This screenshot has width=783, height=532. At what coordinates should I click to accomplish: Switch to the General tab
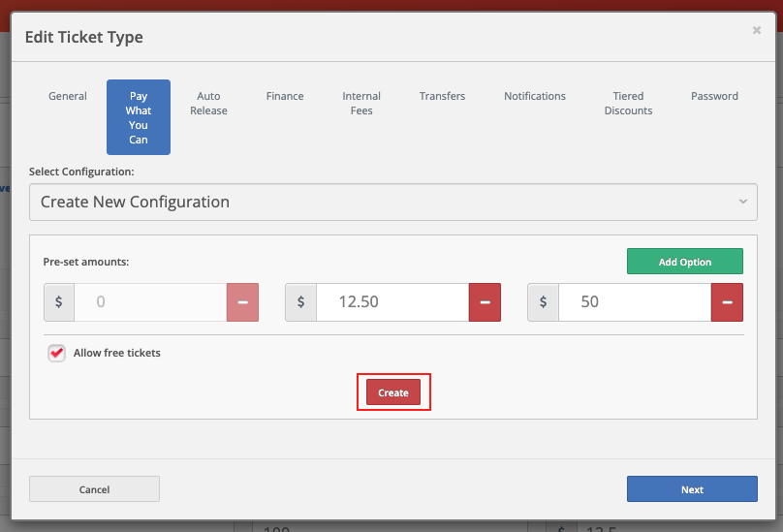pyautogui.click(x=68, y=97)
